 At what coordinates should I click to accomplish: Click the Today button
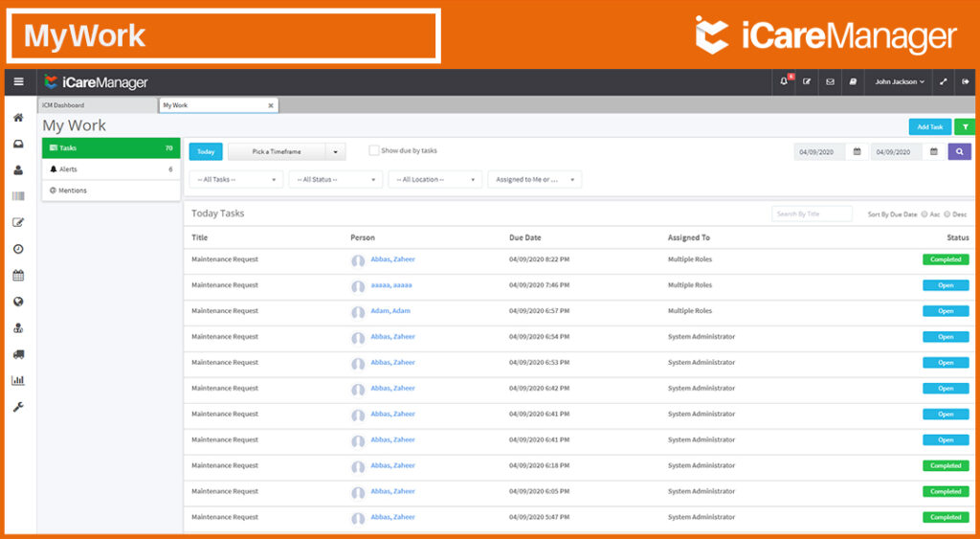pyautogui.click(x=206, y=152)
